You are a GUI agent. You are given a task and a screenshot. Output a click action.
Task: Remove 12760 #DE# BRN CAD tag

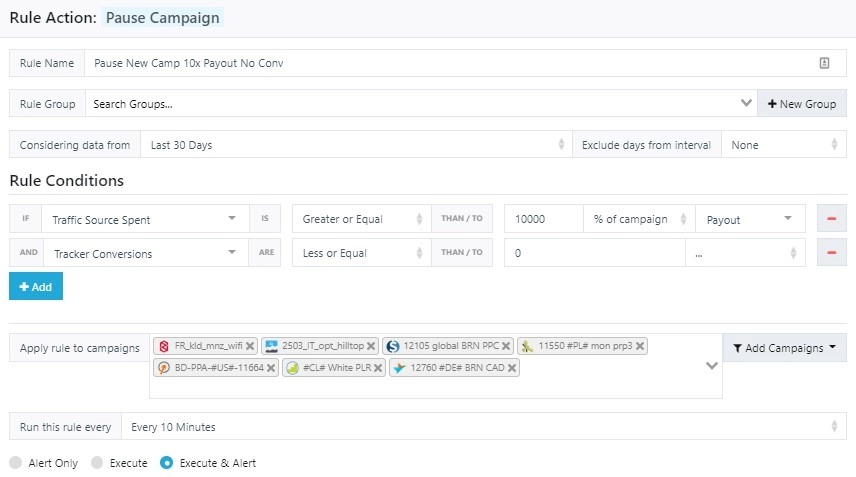pos(512,368)
